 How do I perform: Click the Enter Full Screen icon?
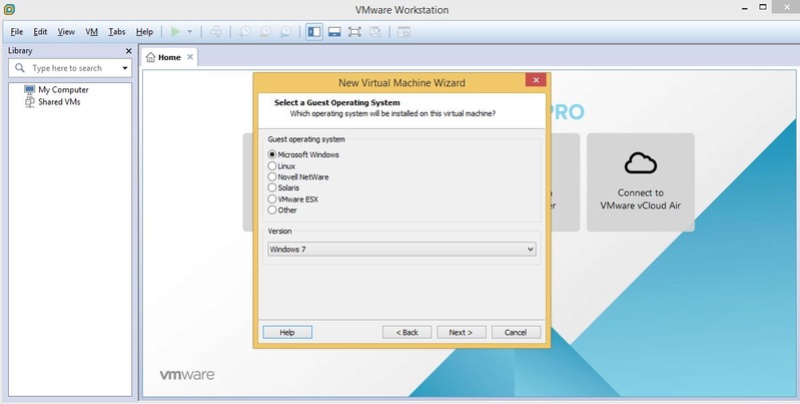(x=355, y=32)
